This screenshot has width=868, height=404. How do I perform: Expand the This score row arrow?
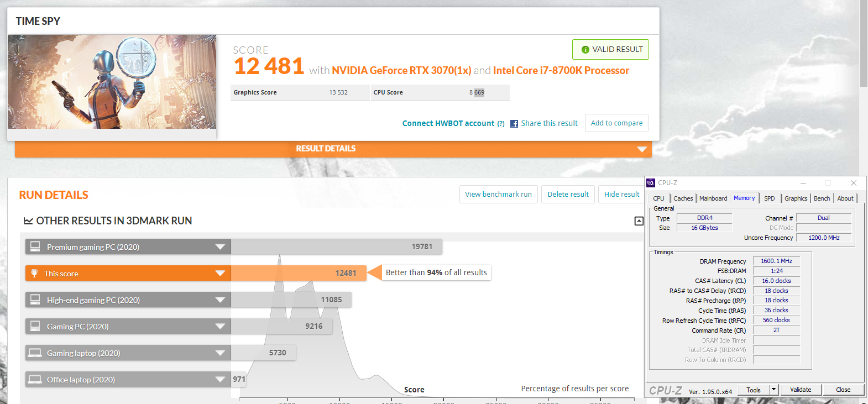pos(220,274)
